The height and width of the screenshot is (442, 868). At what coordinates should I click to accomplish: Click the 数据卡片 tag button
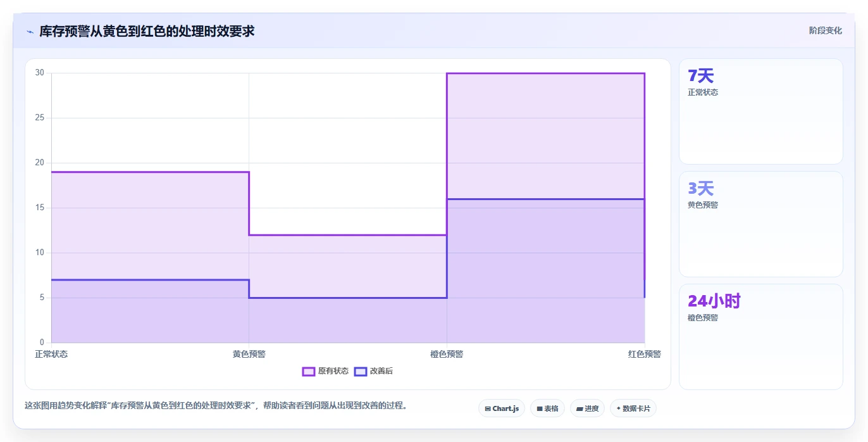633,408
